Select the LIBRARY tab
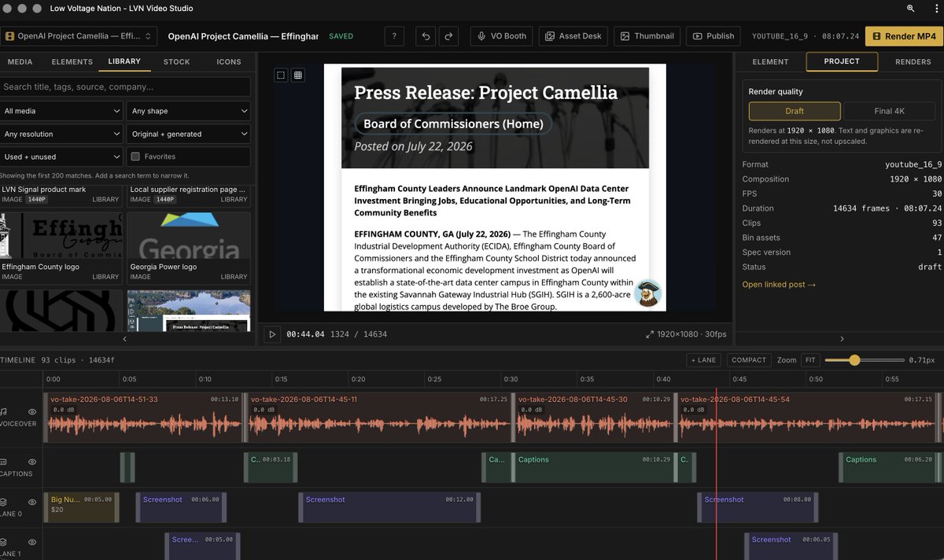Screen dimensions: 944x560 point(124,61)
